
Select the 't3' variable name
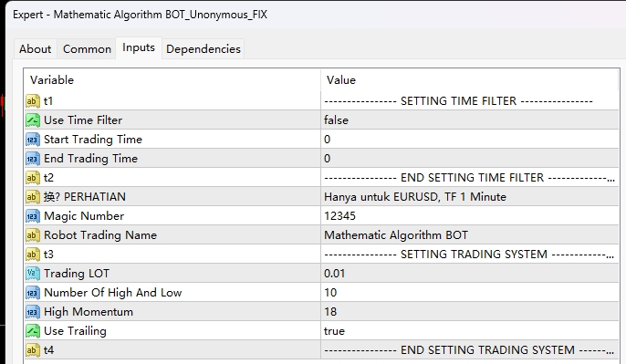click(x=48, y=255)
